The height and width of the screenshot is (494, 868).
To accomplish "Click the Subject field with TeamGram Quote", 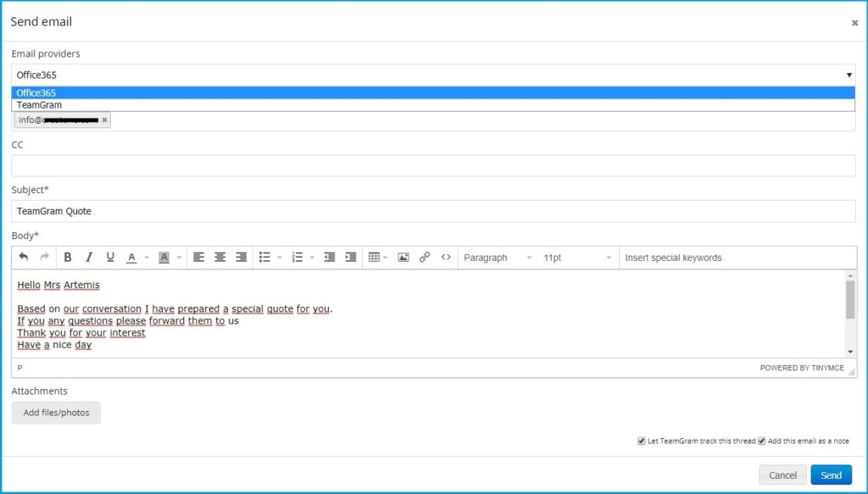I will [x=433, y=211].
